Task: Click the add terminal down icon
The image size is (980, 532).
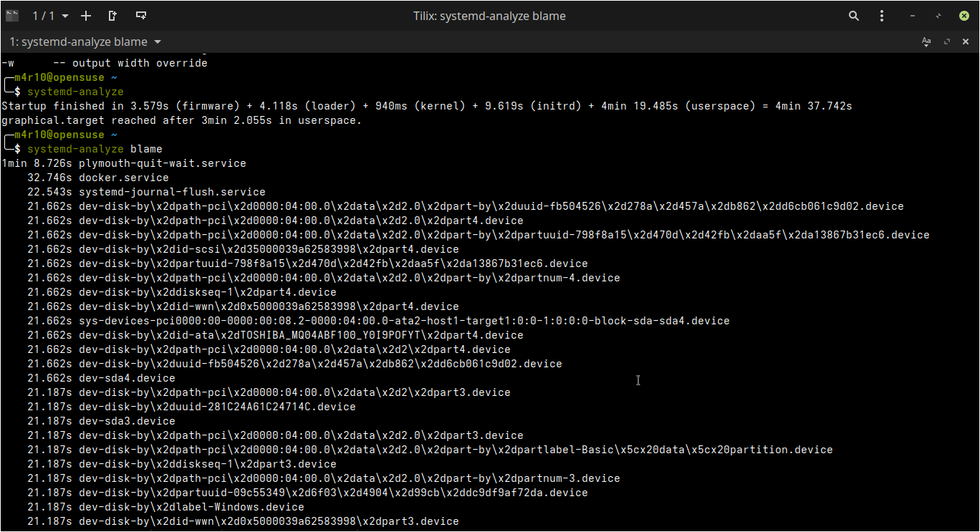Action: pos(141,16)
